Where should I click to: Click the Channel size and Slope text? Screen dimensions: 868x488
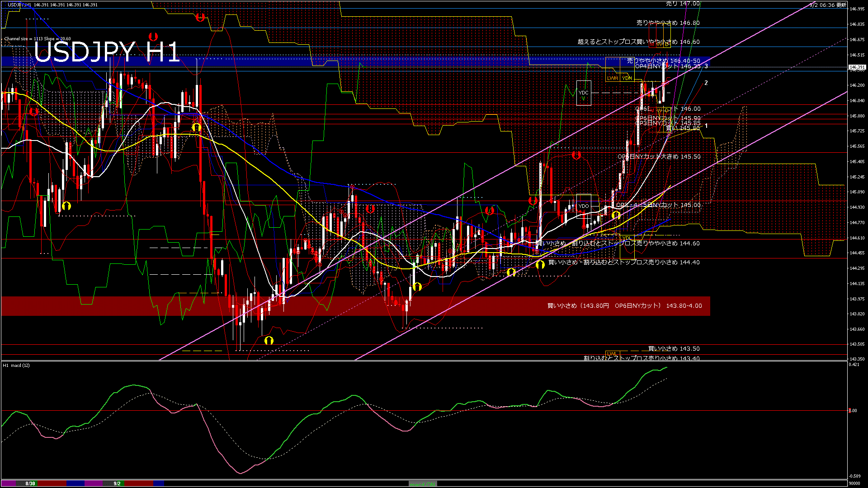click(x=37, y=39)
